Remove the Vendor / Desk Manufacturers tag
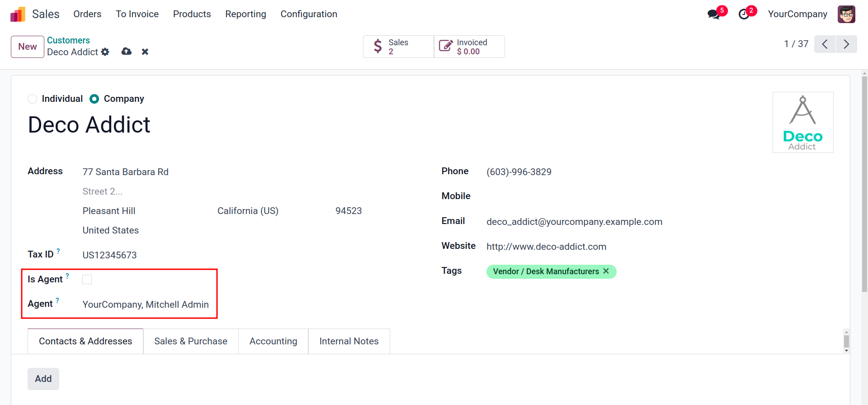This screenshot has width=868, height=405. point(606,271)
